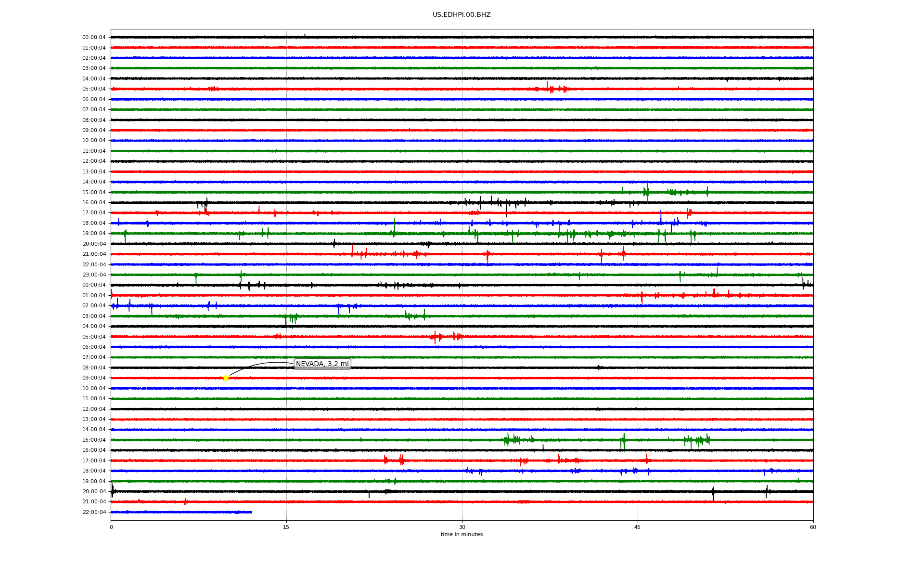Select the x-axis tick value 15

(x=286, y=527)
